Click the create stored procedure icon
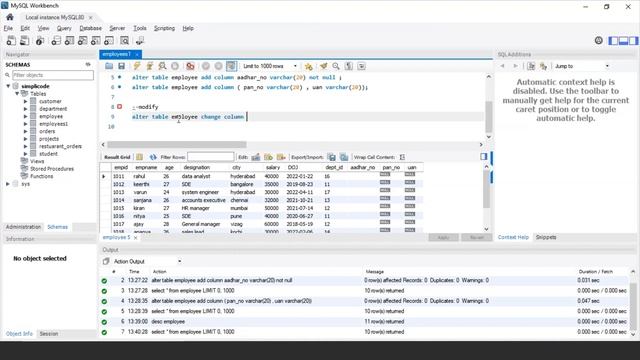Image resolution: width=640 pixels, height=360 pixels. point(96,40)
